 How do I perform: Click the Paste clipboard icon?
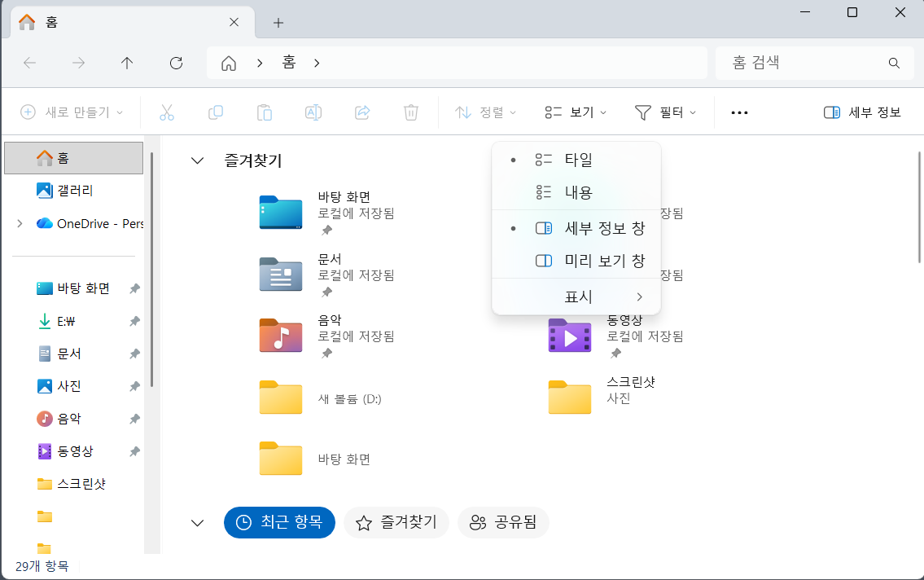265,112
